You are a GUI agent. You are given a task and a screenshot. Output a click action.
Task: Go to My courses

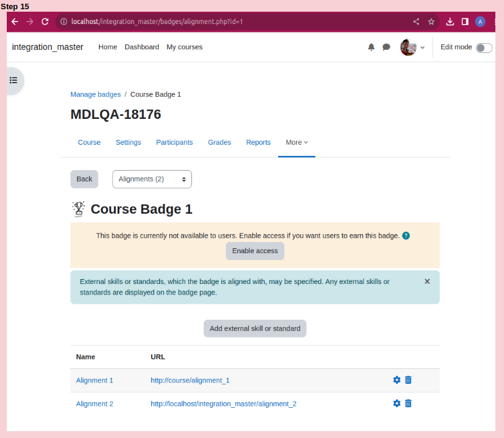pos(185,47)
